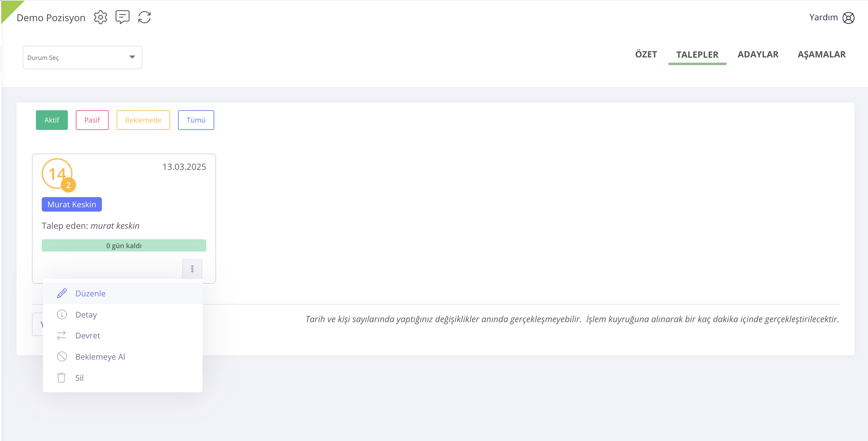868x441 pixels.
Task: Show all requests with Tümü button
Action: (196, 120)
